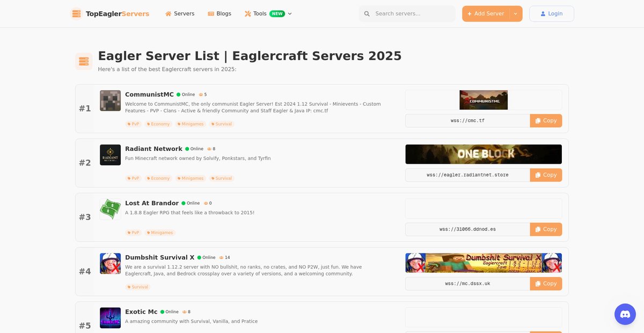
Task: Click the Radiant Network player count icon
Action: click(209, 149)
